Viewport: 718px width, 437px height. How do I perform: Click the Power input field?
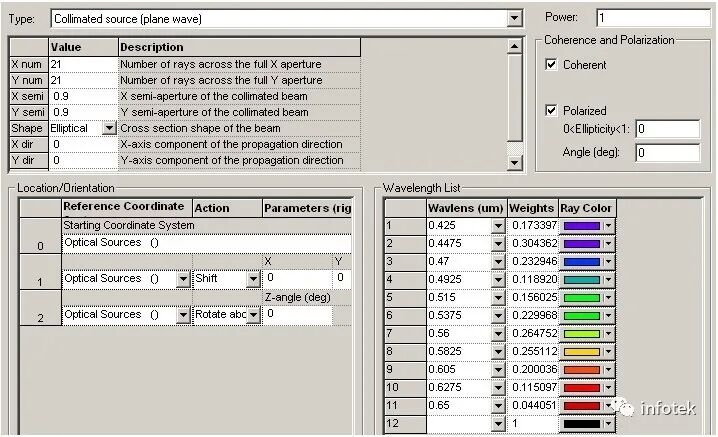pyautogui.click(x=654, y=18)
